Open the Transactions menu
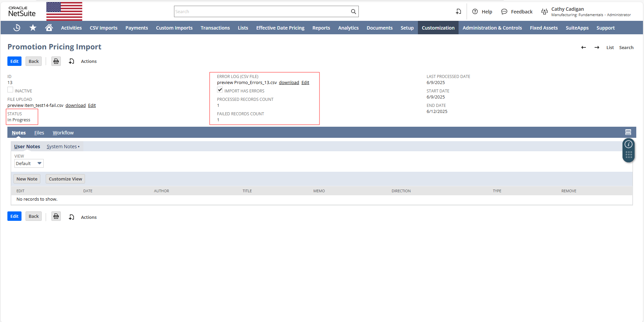644x322 pixels. coord(215,28)
